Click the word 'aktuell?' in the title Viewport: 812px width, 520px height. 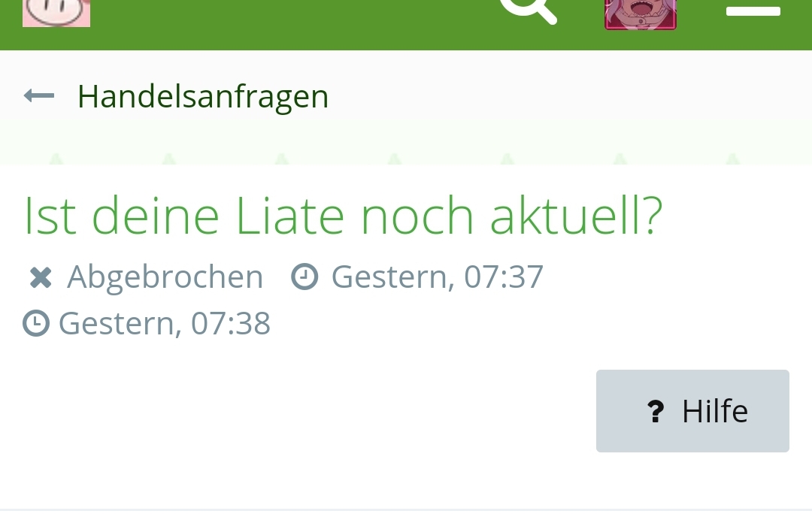click(577, 216)
